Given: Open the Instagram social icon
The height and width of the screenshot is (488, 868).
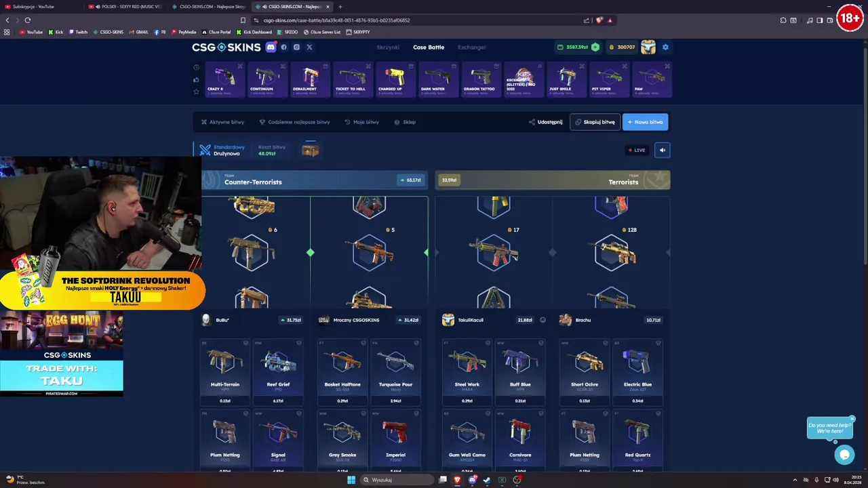Looking at the screenshot, I should (x=296, y=47).
